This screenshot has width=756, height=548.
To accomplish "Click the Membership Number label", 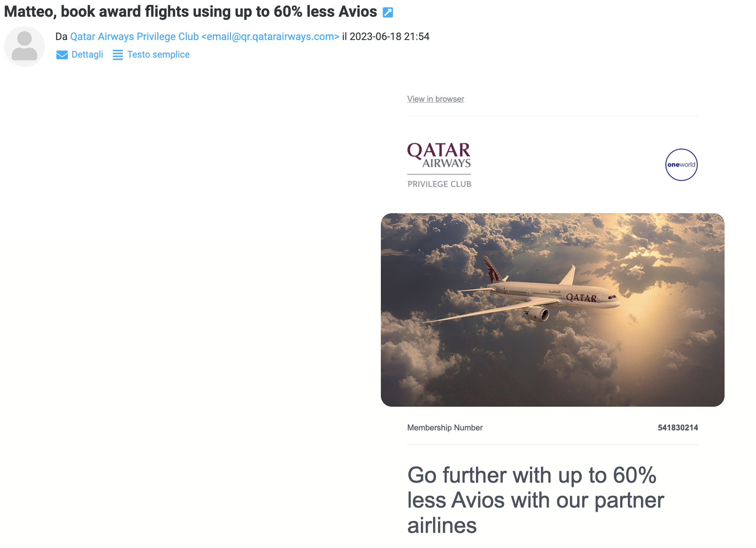I will 445,428.
